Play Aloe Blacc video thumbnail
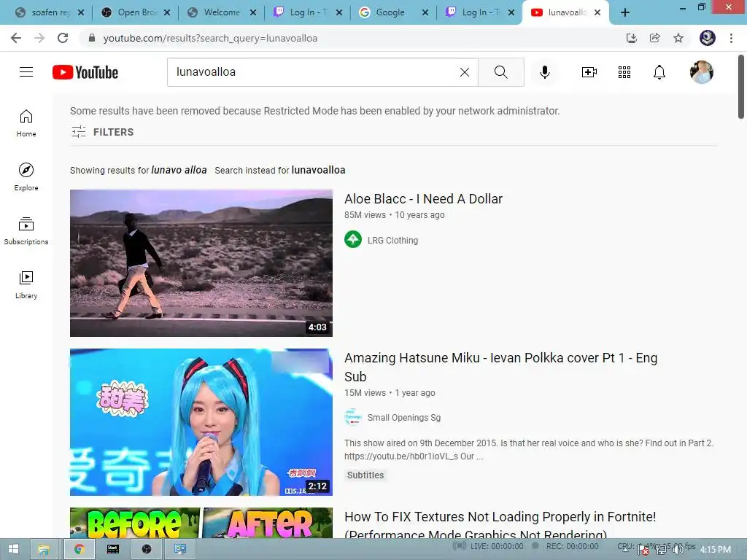The width and height of the screenshot is (747, 560). (x=201, y=262)
